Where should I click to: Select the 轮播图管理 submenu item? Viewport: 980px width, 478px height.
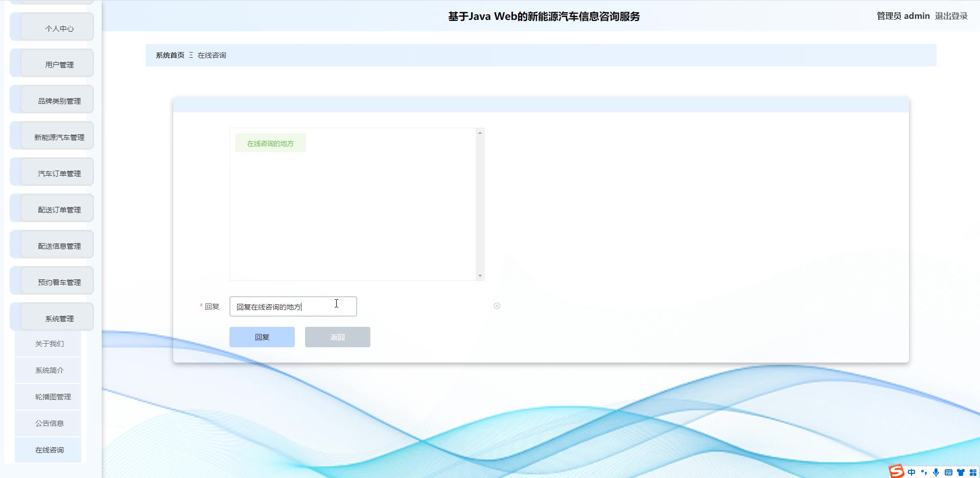click(48, 397)
